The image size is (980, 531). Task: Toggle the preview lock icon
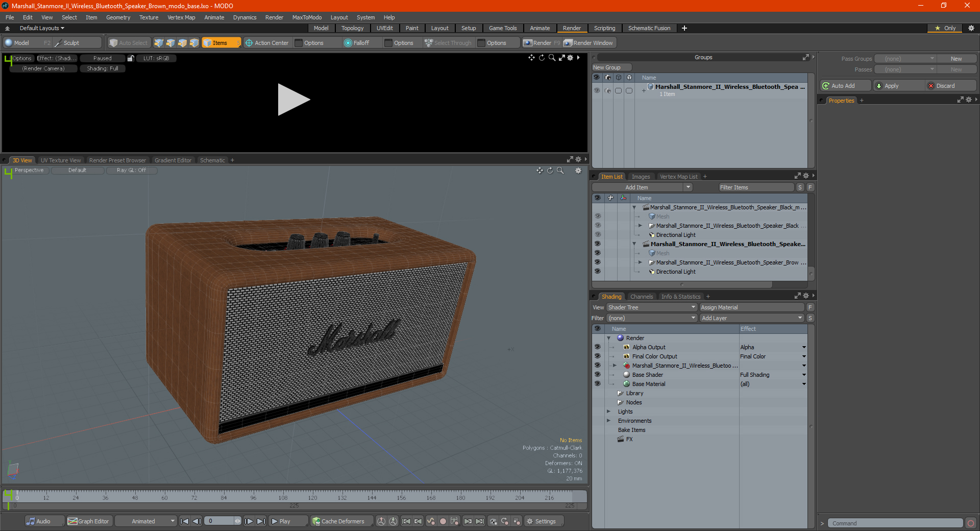pyautogui.click(x=131, y=58)
